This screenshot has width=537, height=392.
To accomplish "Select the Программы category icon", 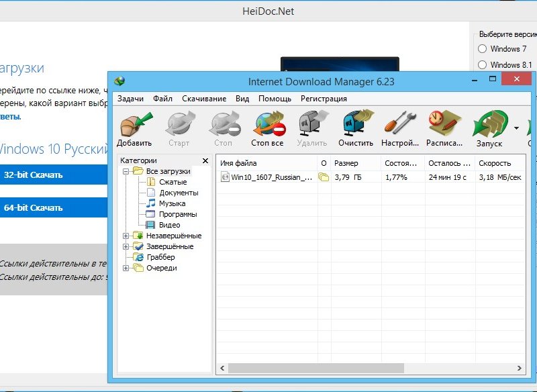I will (150, 214).
